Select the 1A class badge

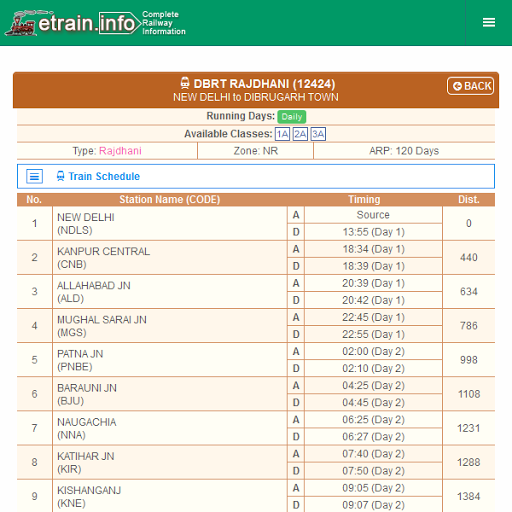coord(282,134)
